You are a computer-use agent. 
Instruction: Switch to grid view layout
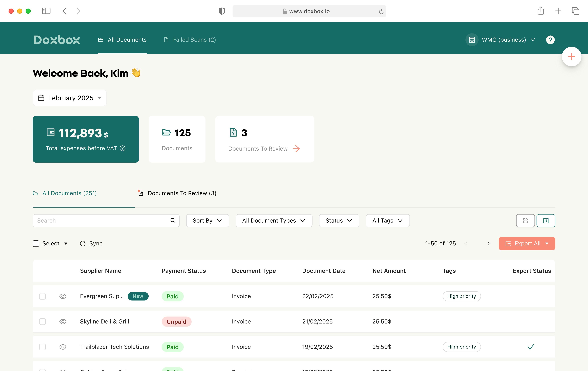coord(525,220)
